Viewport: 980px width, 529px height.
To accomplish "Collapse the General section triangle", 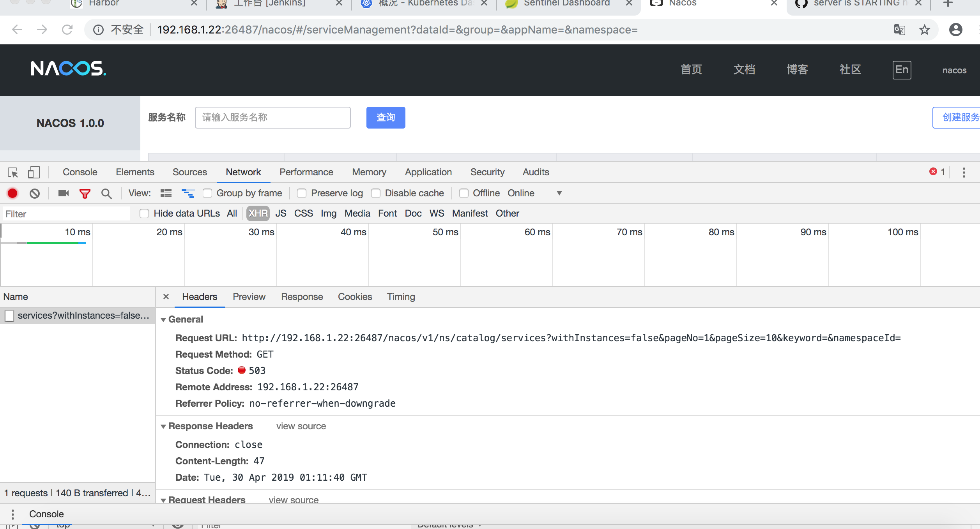I will coord(164,319).
